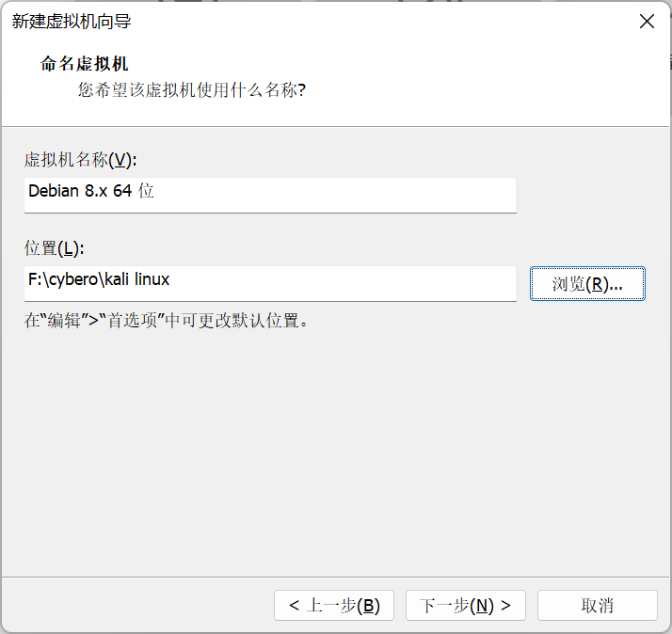Screen dimensions: 672x634
Task: Focus the 位置 path input field
Action: [271, 282]
